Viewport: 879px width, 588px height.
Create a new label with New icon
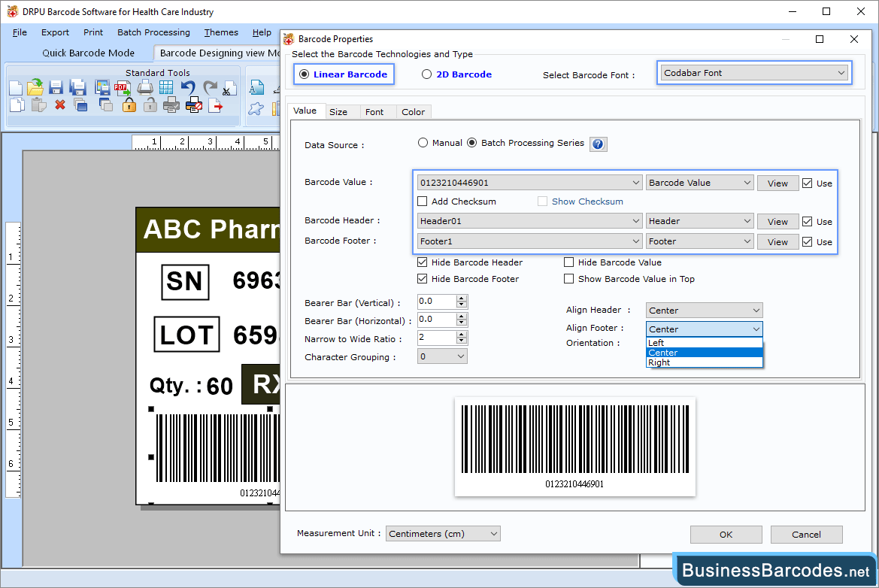16,88
